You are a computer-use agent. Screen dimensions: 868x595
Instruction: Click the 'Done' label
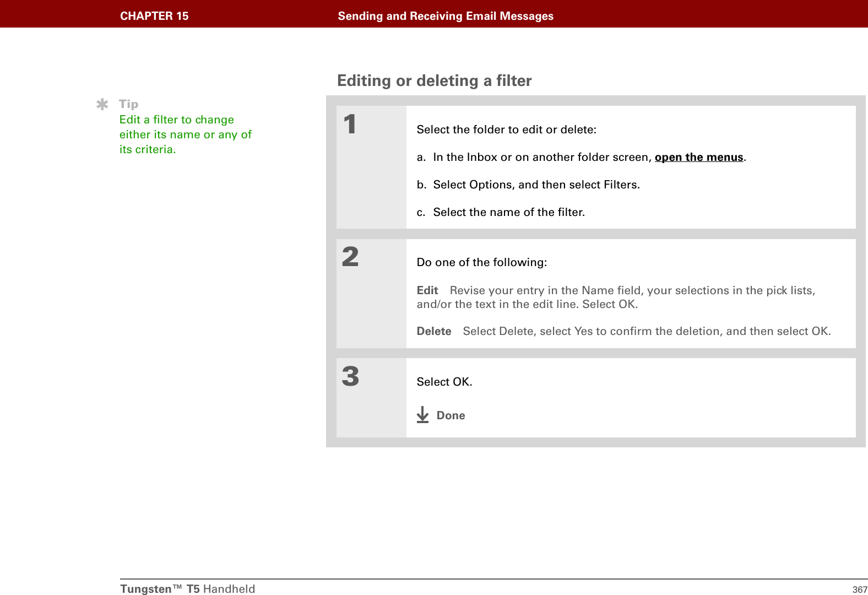[x=451, y=416]
